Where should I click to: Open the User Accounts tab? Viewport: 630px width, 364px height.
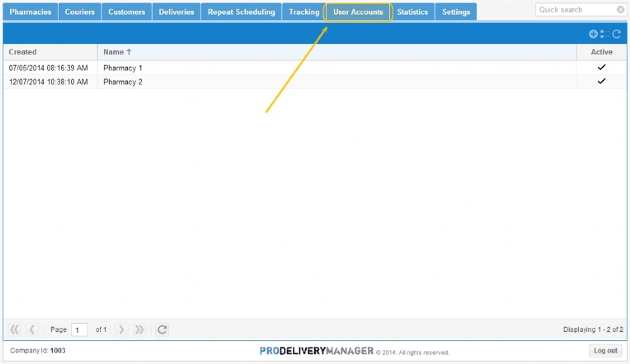point(358,12)
